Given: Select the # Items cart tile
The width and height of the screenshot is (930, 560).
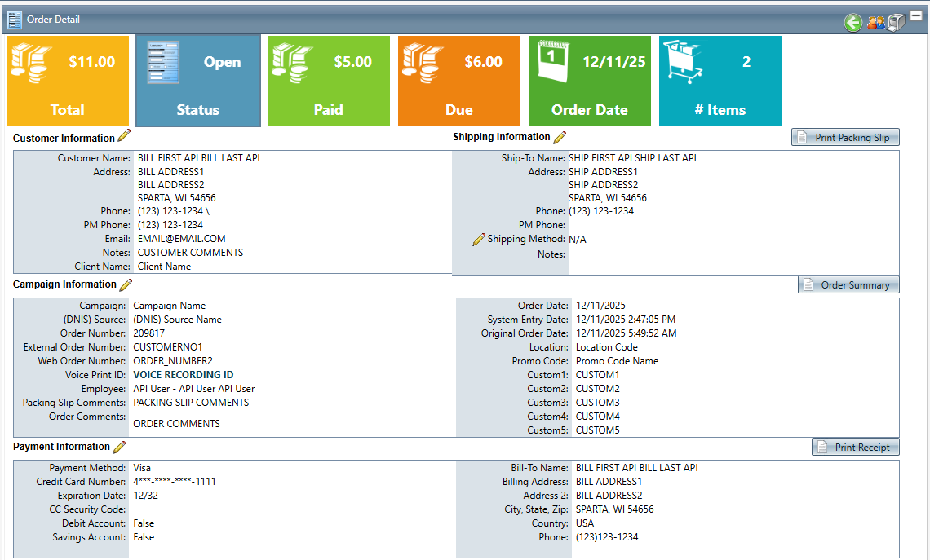Looking at the screenshot, I should click(x=720, y=81).
